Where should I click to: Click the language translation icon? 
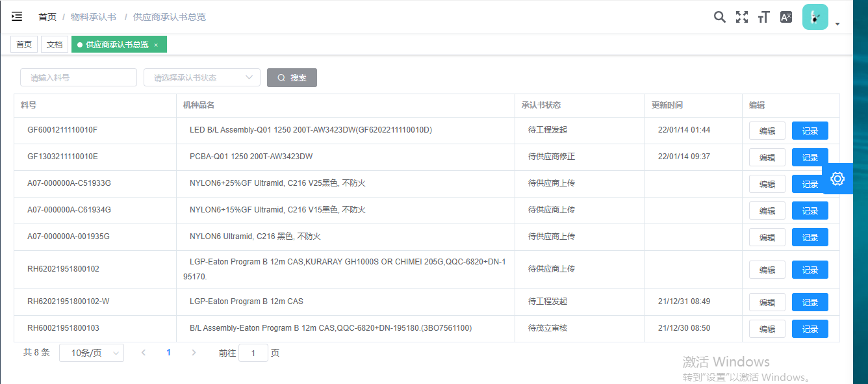point(786,17)
